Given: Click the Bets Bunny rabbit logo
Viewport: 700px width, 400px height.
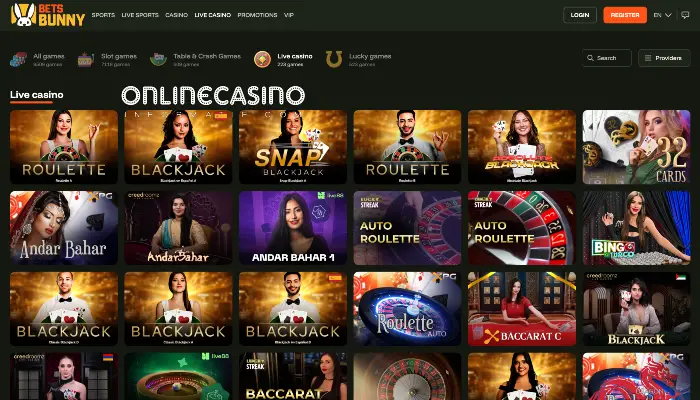Looking at the screenshot, I should (x=23, y=15).
